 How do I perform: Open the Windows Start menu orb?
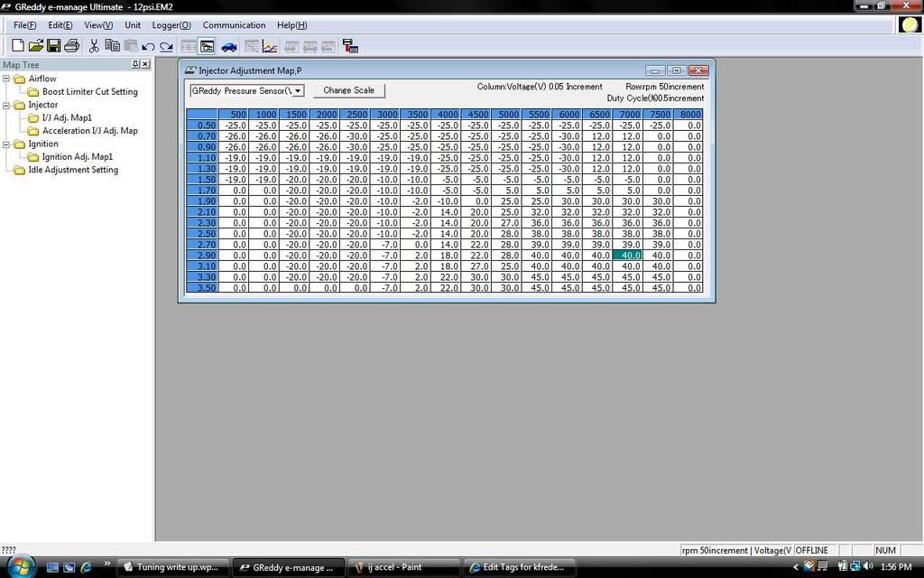coord(22,565)
